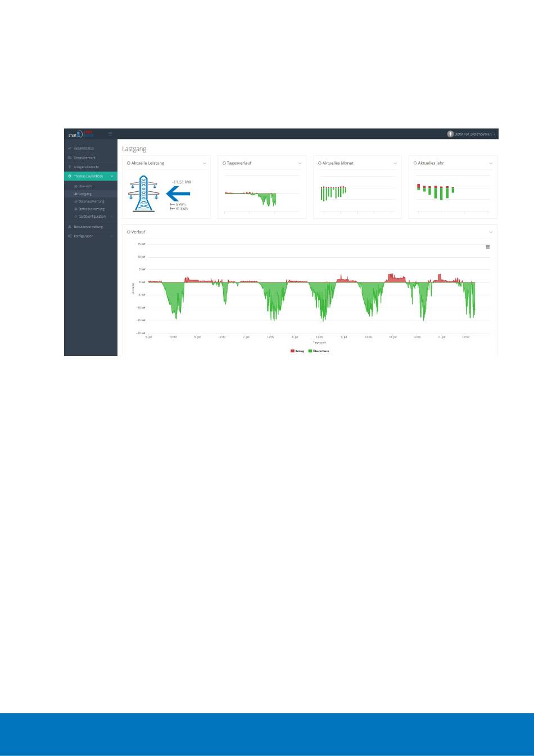The height and width of the screenshot is (756, 534).
Task: Open the Verlauf chart export menu icon
Action: tap(487, 246)
